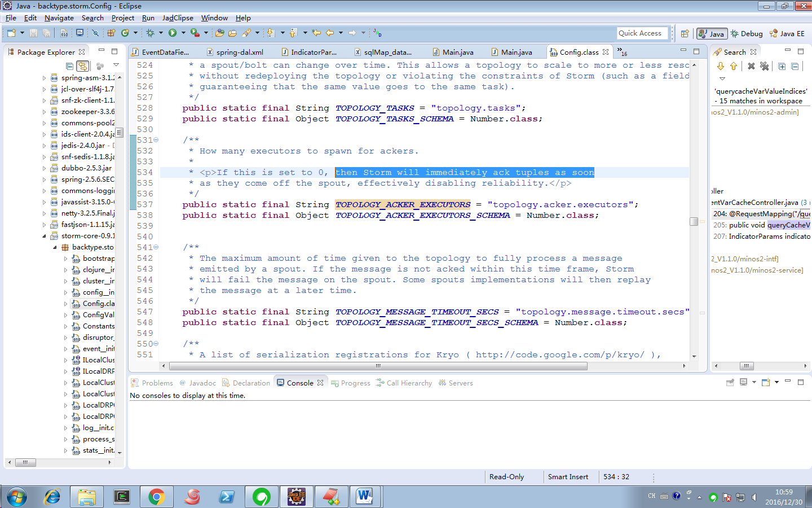Open the Problems tab
The width and height of the screenshot is (812, 508).
pos(152,383)
